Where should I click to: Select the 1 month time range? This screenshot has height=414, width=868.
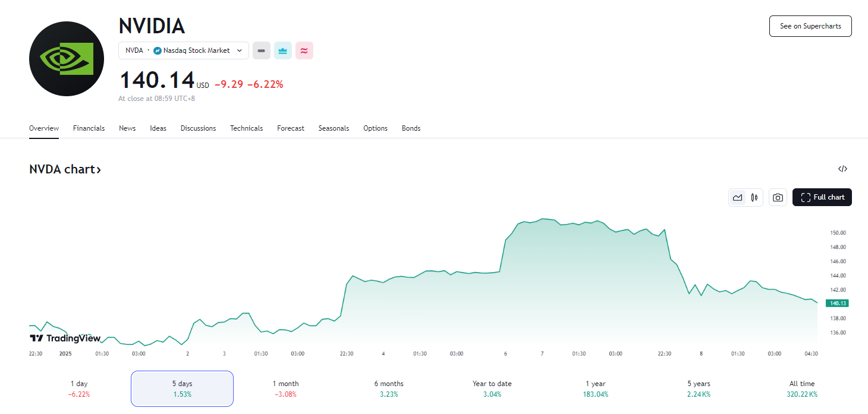(x=285, y=388)
